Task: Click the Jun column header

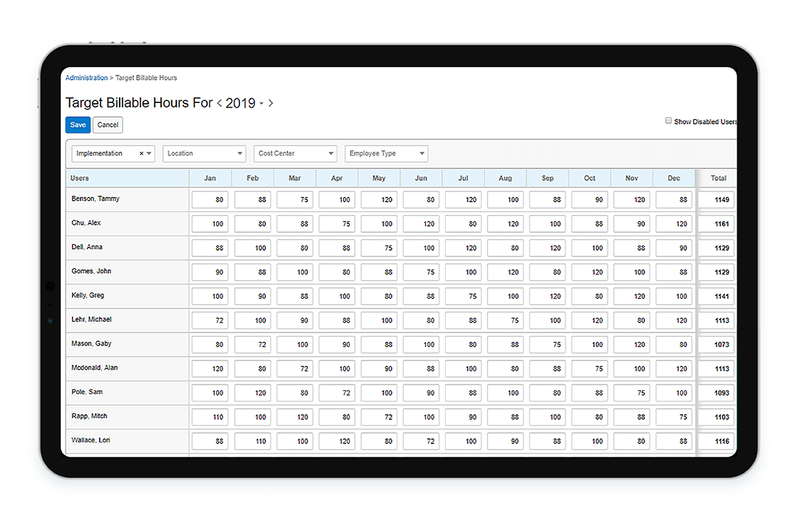Action: click(421, 178)
